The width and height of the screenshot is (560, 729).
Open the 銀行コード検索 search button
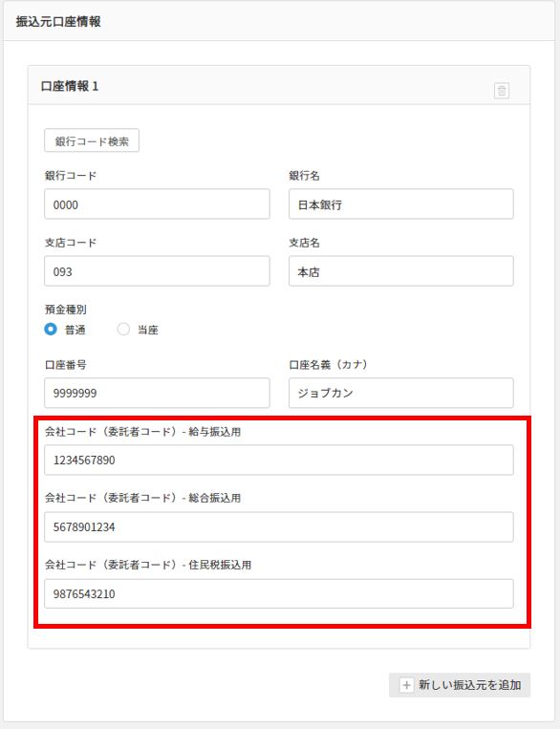pyautogui.click(x=92, y=140)
